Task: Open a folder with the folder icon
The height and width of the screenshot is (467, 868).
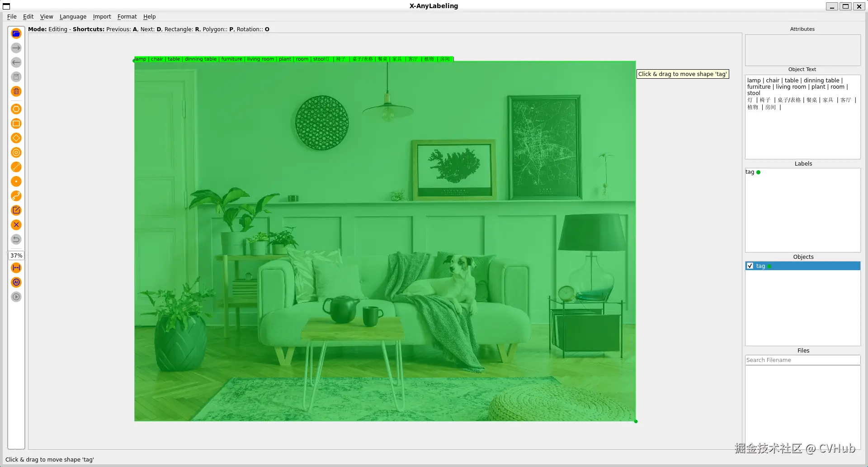Action: pyautogui.click(x=16, y=33)
